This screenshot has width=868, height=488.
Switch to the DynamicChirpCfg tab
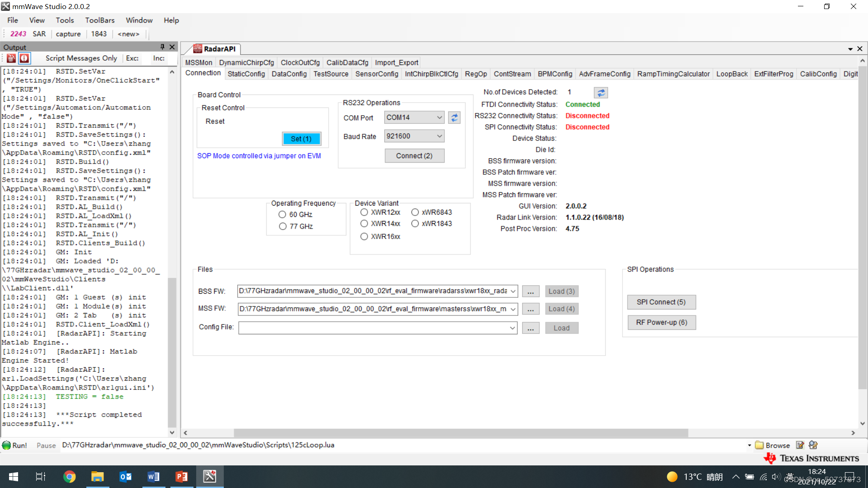tap(246, 63)
